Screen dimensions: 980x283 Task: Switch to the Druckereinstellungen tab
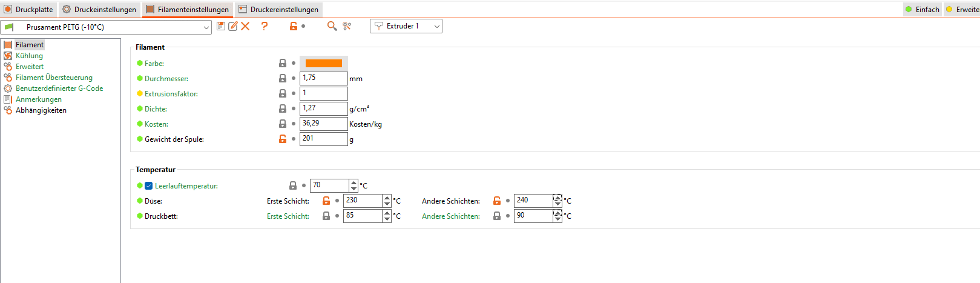(x=278, y=9)
